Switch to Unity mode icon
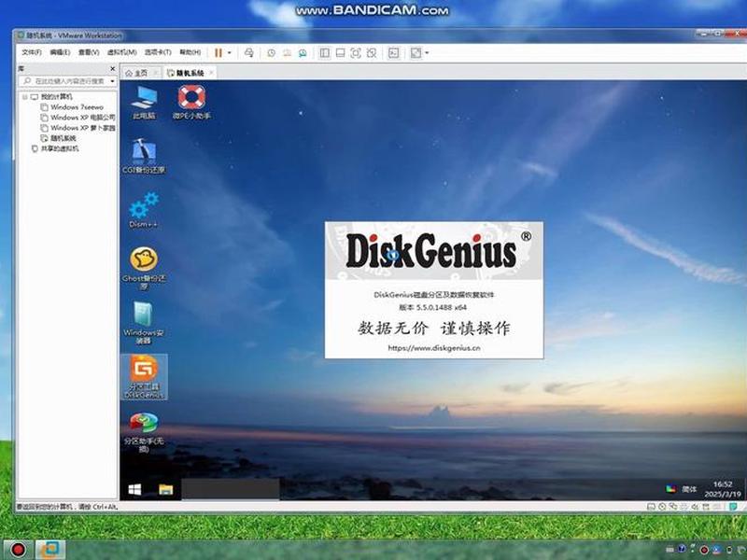 click(x=371, y=53)
